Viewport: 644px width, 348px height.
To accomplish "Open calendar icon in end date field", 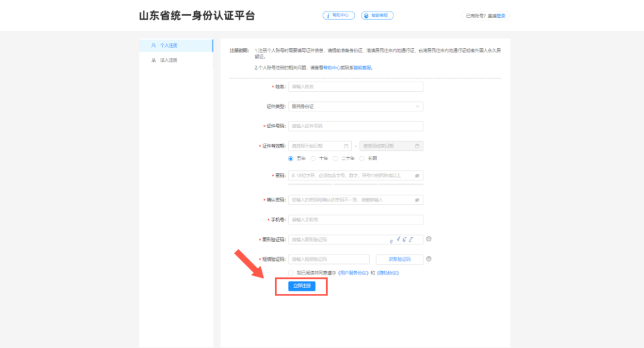I will 417,146.
